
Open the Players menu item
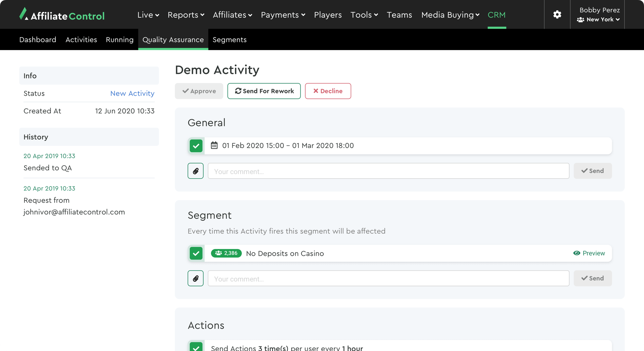pyautogui.click(x=328, y=15)
